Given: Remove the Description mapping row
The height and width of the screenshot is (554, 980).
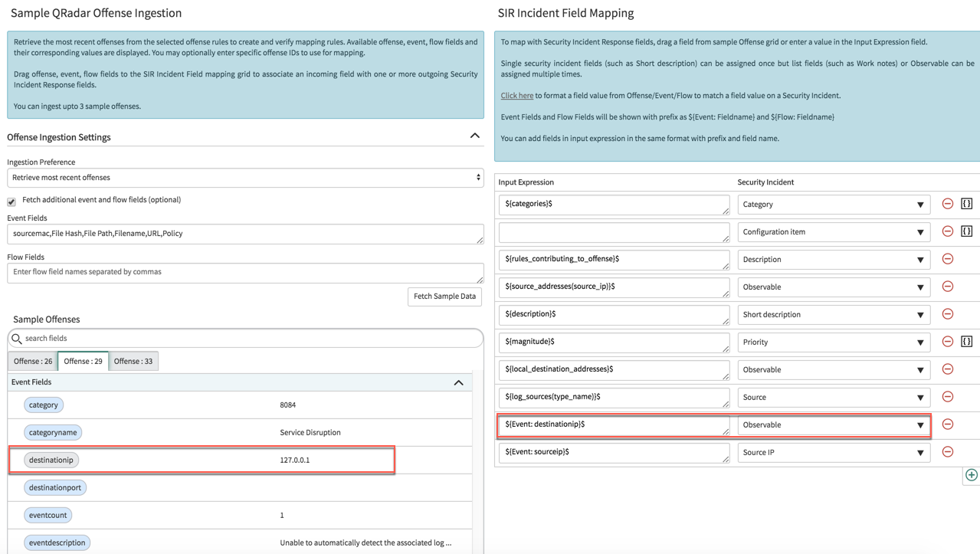Looking at the screenshot, I should tap(948, 259).
